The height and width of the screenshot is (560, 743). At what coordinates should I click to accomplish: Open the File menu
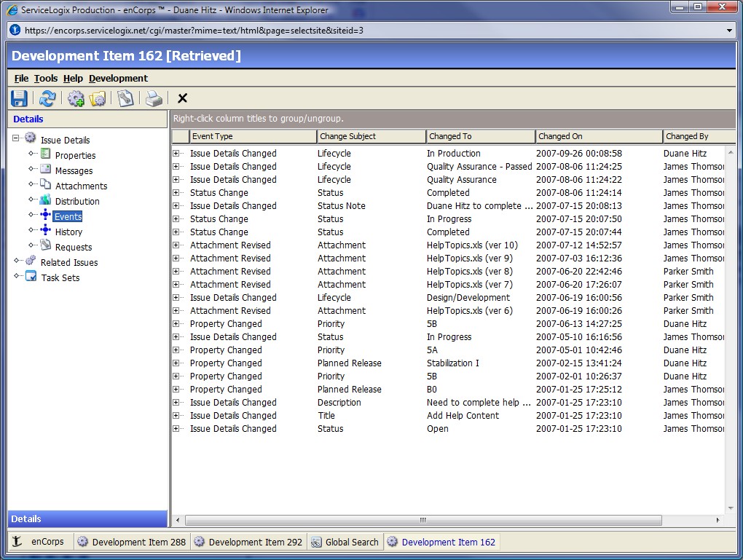[21, 79]
